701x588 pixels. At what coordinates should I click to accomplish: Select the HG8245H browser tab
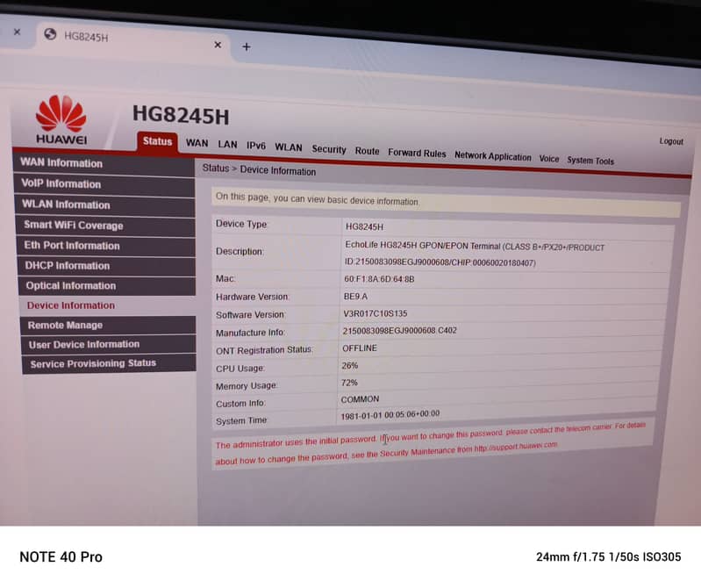click(132, 39)
